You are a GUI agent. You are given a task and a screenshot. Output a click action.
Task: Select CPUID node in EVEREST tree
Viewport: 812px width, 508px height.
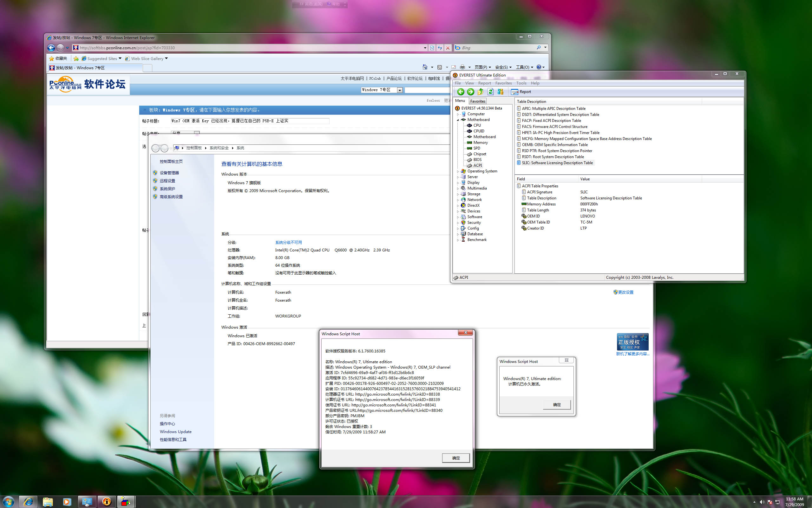(478, 131)
